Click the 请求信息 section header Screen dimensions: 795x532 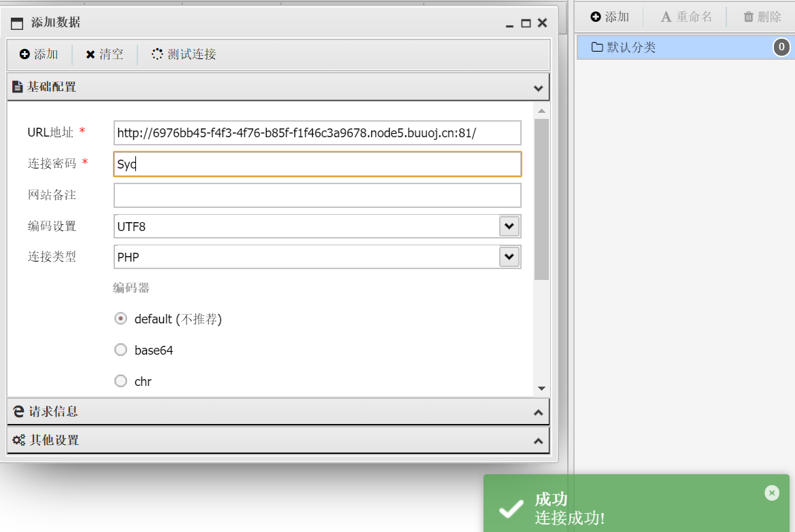coord(278,412)
